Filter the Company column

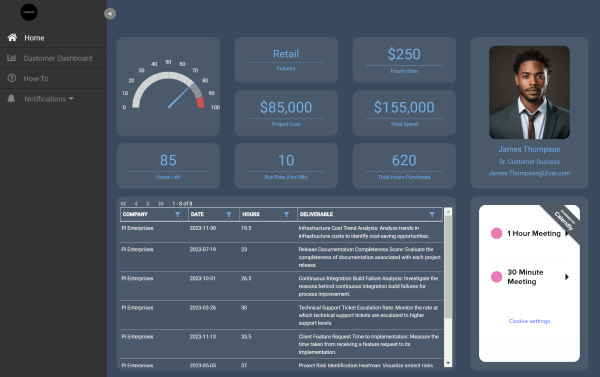(x=178, y=215)
